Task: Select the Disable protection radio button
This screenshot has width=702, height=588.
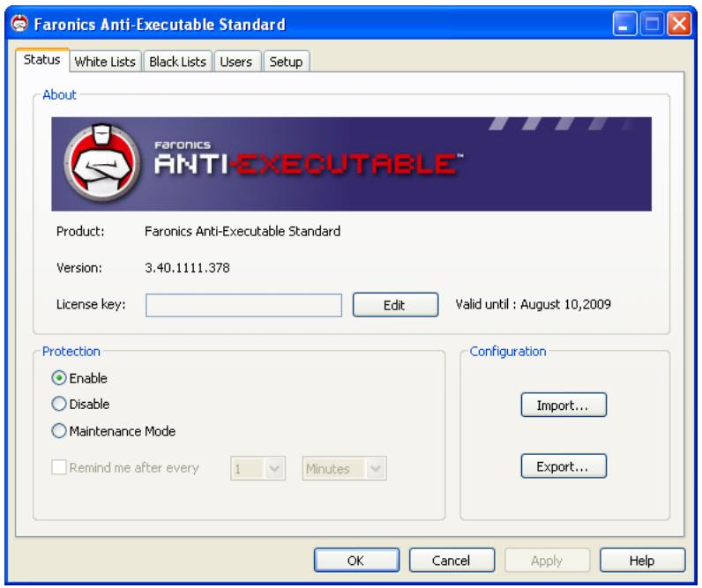Action: [59, 404]
